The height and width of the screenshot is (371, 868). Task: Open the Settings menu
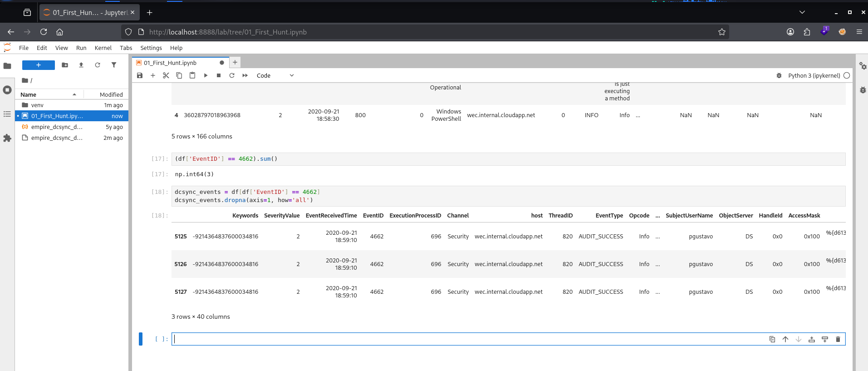point(151,48)
